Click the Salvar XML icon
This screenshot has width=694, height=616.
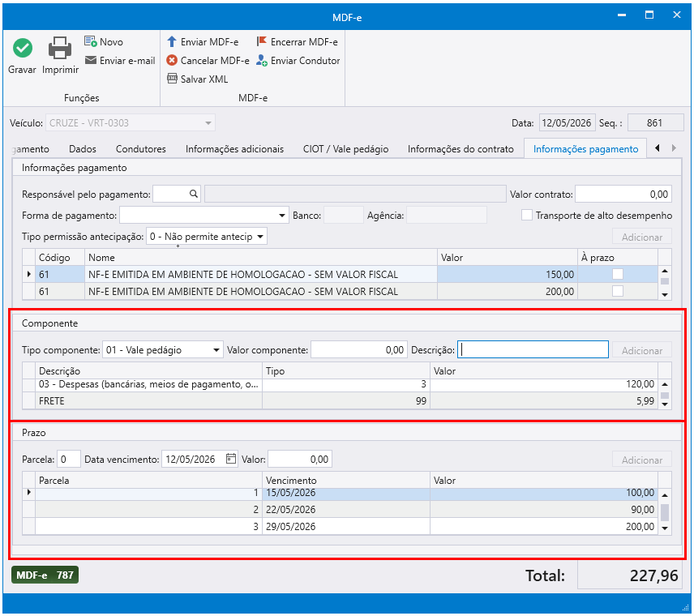pos(172,79)
